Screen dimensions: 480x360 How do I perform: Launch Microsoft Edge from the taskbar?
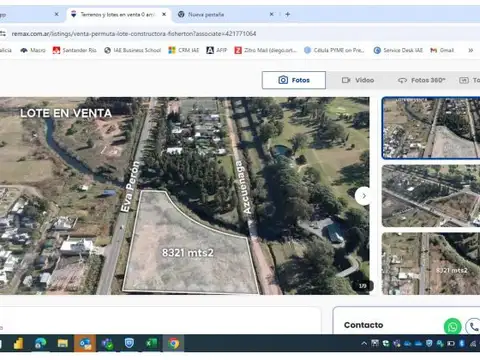(x=40, y=343)
